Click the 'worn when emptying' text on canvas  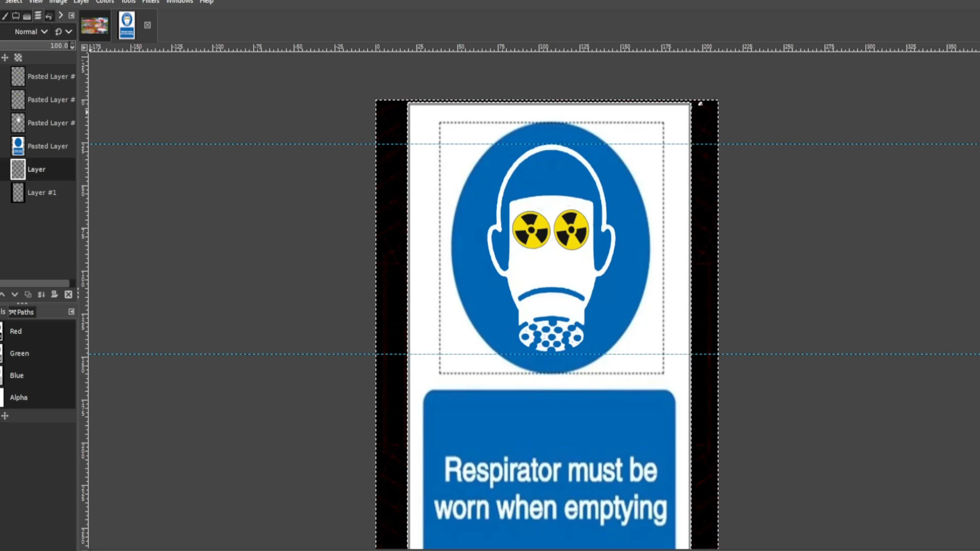click(x=550, y=509)
